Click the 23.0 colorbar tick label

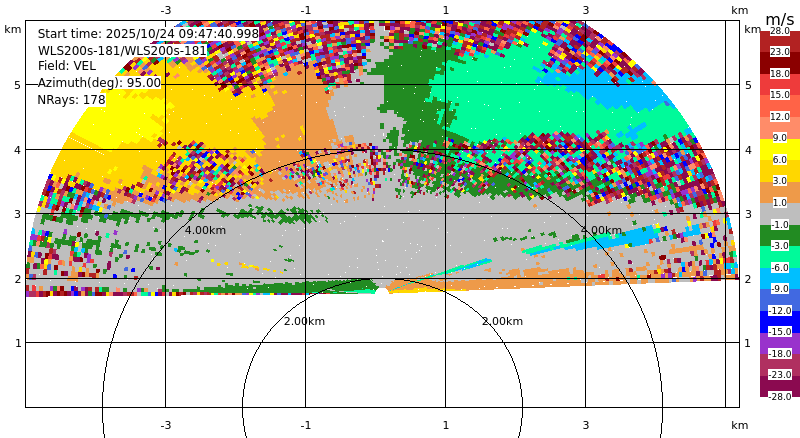click(780, 52)
